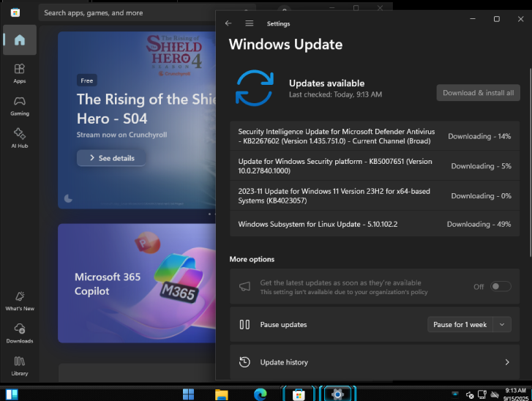Click the Pause updates icon
532x401 pixels.
[244, 325]
